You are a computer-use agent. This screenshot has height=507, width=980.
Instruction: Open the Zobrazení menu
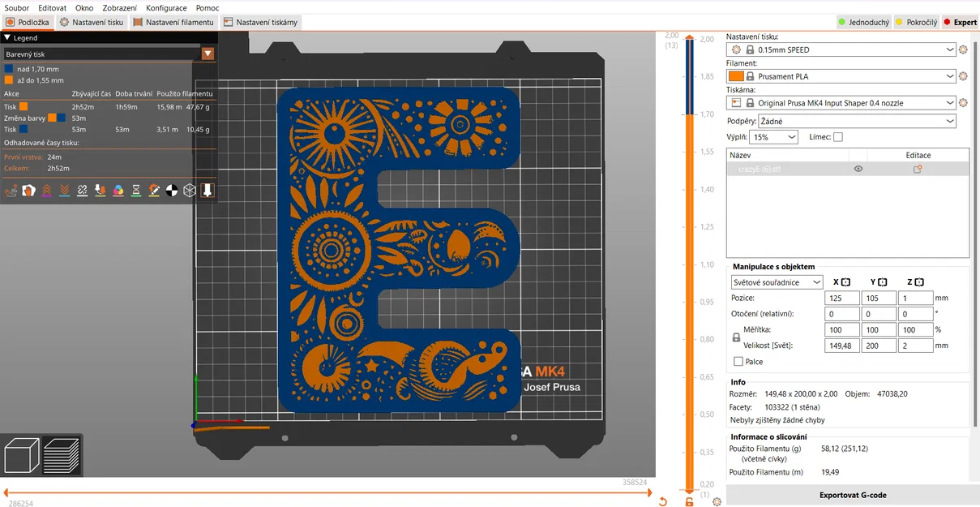coord(120,7)
